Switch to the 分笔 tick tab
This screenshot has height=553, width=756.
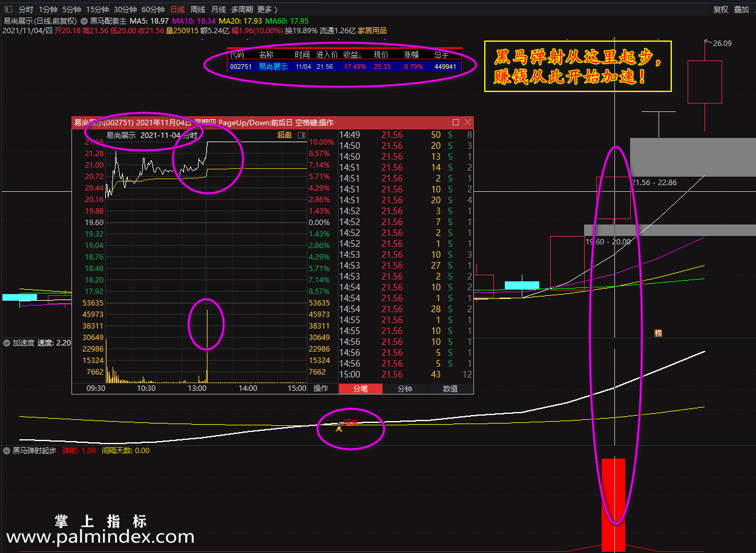point(361,388)
